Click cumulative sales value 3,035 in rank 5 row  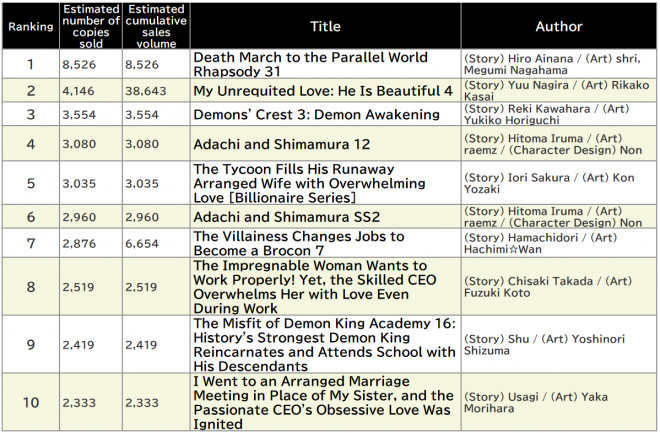coord(142,183)
